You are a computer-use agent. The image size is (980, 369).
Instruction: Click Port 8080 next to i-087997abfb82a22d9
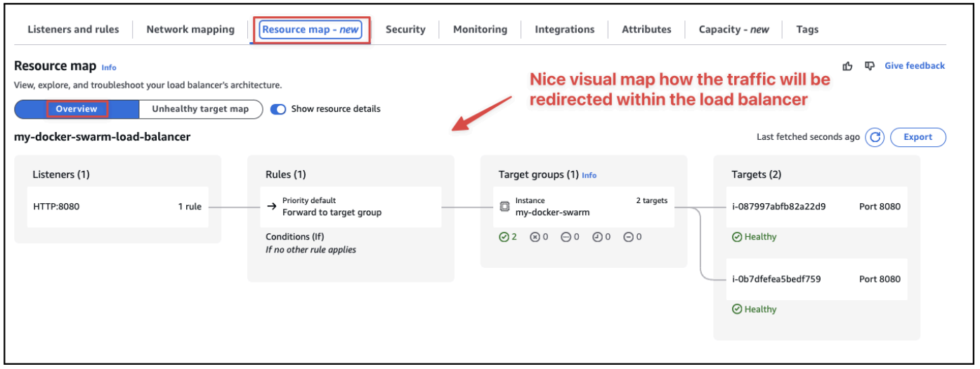pos(880,207)
